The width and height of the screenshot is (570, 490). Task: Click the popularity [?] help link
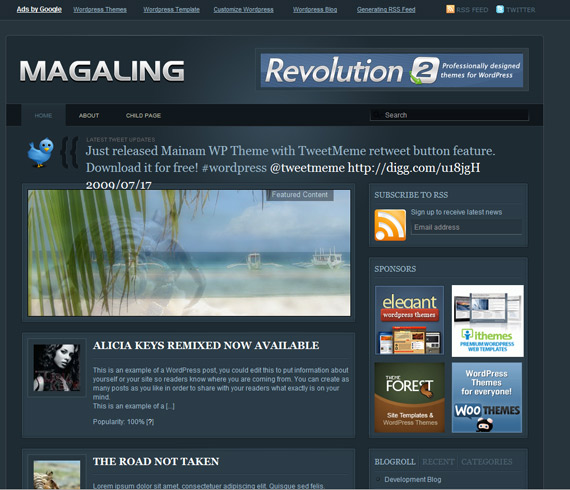click(150, 422)
